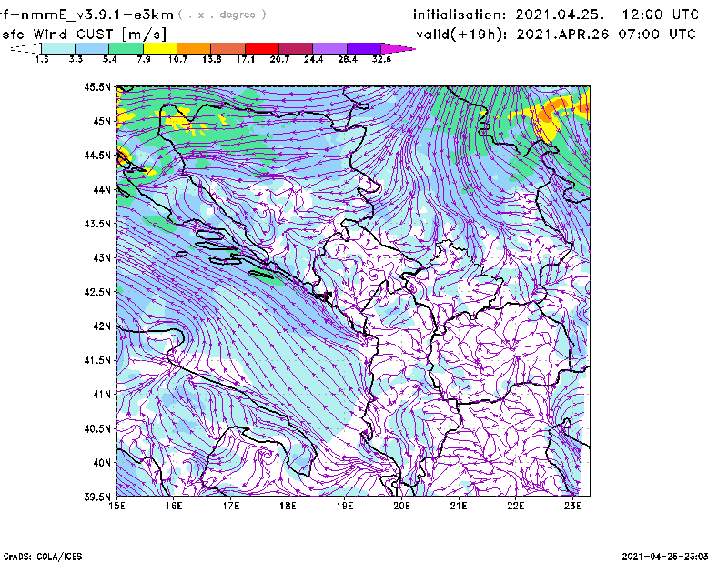Viewport: 728px width, 562px height.
Task: Click the initialisation time 12:00 UTC
Action: click(661, 15)
